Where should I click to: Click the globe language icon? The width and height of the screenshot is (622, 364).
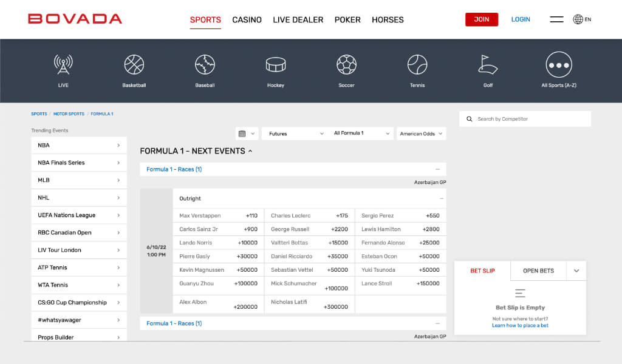click(x=578, y=19)
